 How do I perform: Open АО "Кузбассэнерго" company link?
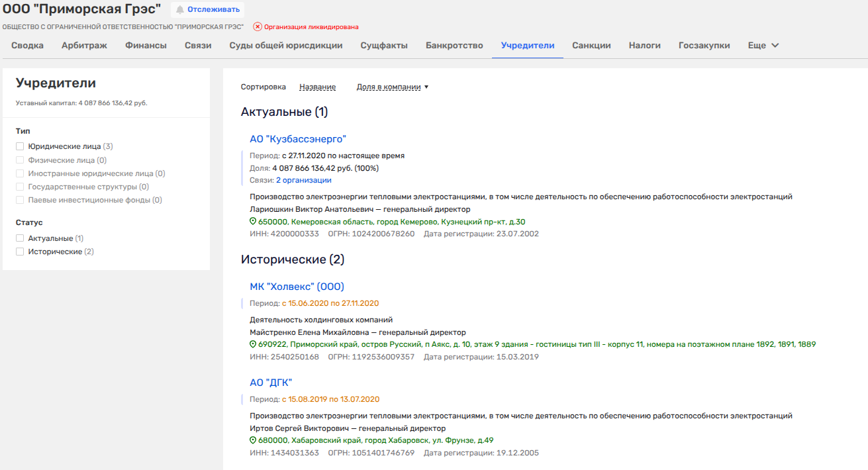coord(298,139)
